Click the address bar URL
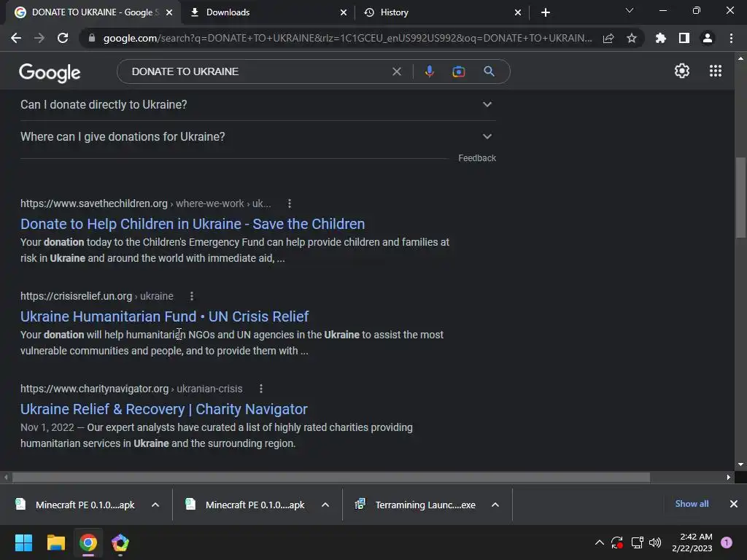747x560 pixels. point(348,38)
